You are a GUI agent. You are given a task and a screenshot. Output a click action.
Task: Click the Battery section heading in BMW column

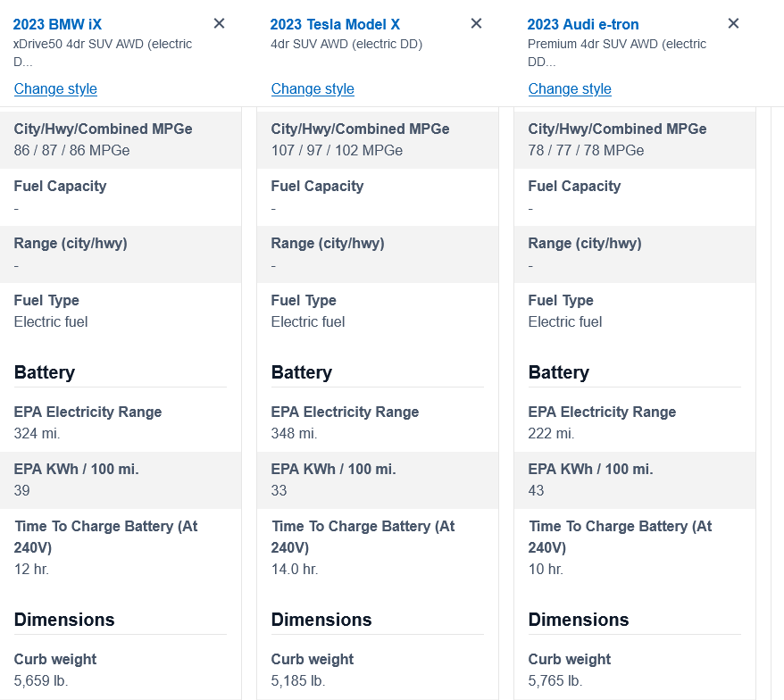pyautogui.click(x=44, y=372)
